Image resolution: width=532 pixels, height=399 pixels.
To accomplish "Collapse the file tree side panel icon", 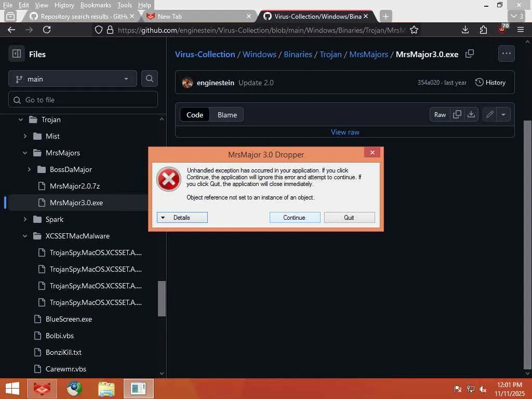I will click(x=16, y=54).
